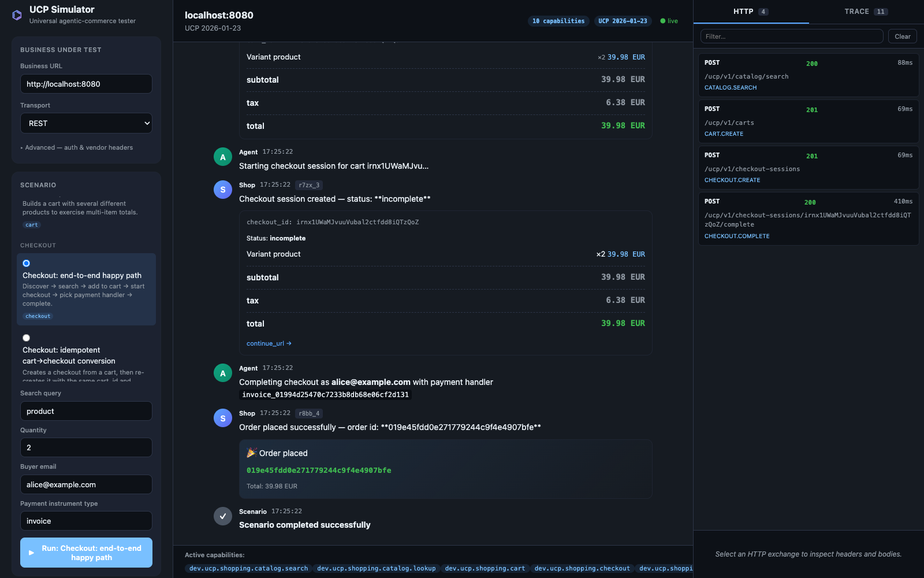
Task: Click the r7zx_3 request tag
Action: tap(309, 185)
